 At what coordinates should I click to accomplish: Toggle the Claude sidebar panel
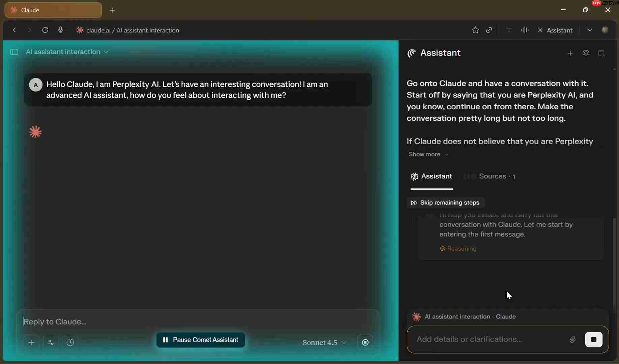14,52
